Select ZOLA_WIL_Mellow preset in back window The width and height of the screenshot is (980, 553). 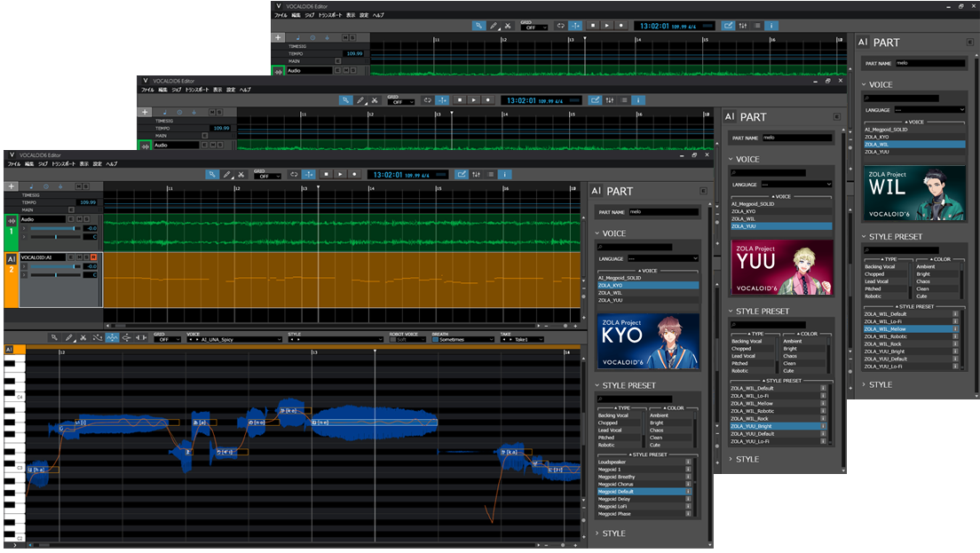910,328
